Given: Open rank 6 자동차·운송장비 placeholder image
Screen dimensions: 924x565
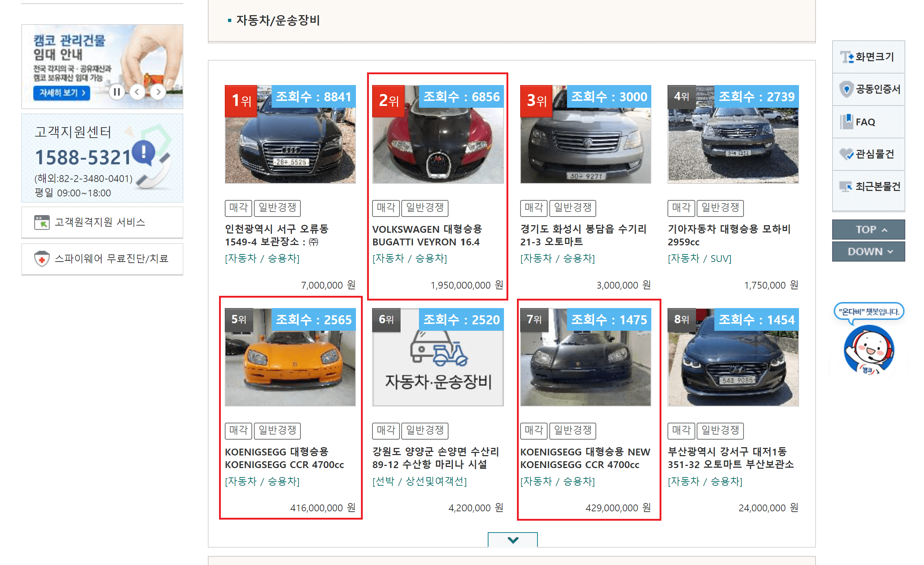Looking at the screenshot, I should point(438,357).
